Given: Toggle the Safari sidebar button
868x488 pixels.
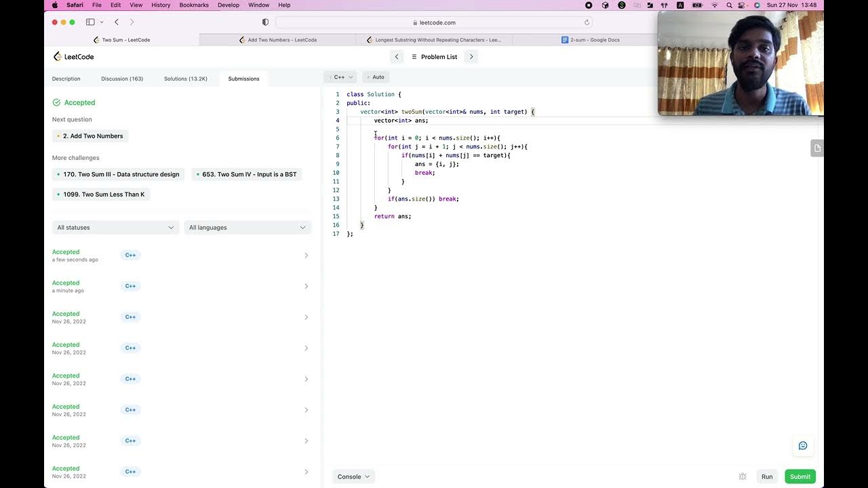Looking at the screenshot, I should (90, 22).
